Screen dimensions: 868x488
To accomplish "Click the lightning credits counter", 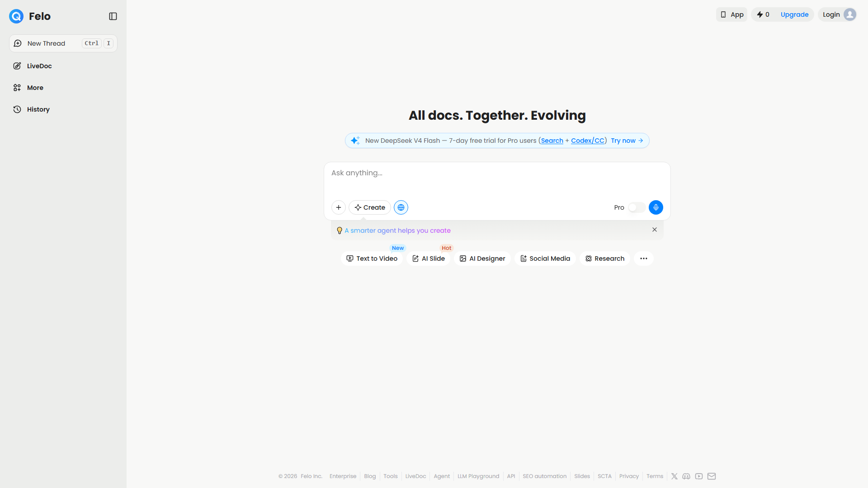I will coord(763,14).
